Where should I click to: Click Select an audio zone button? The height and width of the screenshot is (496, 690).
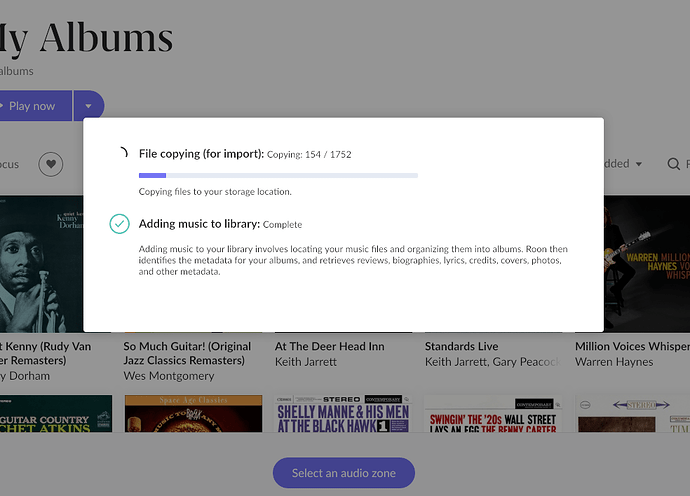click(x=344, y=473)
